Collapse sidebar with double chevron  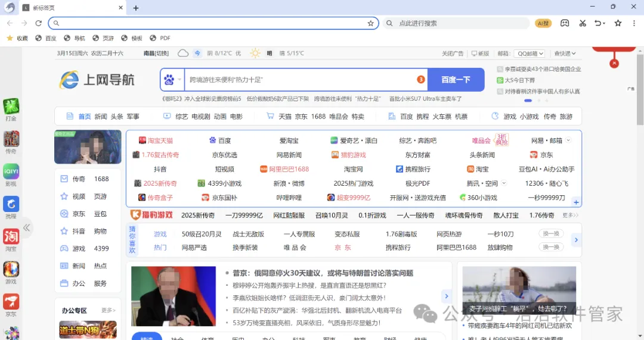point(27,227)
